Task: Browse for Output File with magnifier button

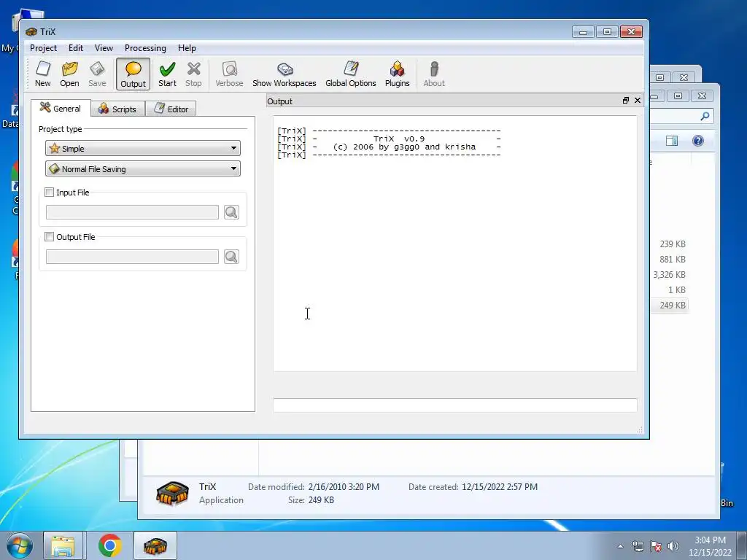Action: point(231,257)
